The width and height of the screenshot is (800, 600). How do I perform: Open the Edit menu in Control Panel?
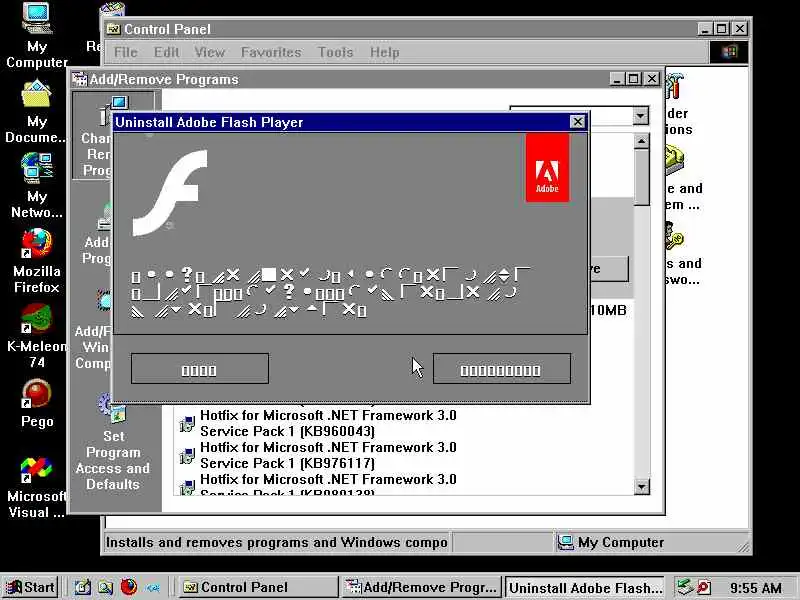click(x=166, y=52)
